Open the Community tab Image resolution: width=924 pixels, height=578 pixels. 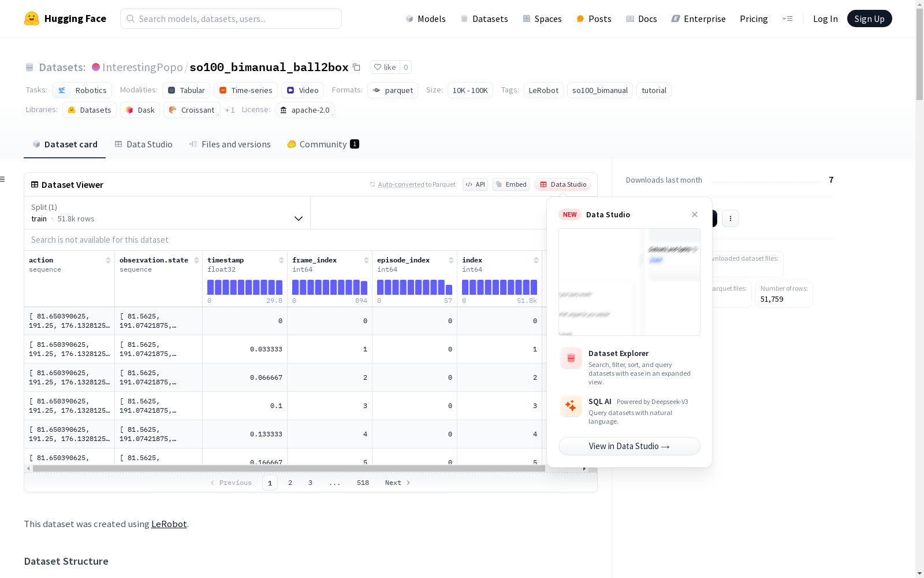pos(323,144)
